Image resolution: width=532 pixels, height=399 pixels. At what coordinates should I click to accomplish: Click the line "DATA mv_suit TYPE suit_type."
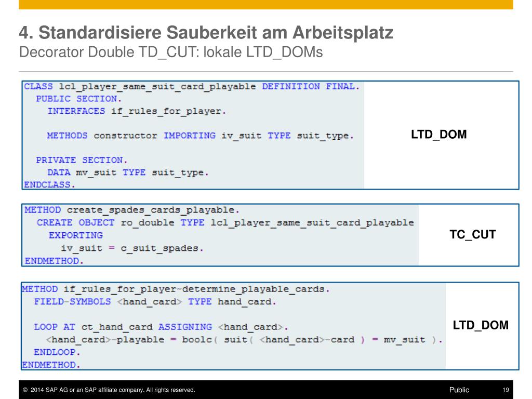click(x=128, y=172)
